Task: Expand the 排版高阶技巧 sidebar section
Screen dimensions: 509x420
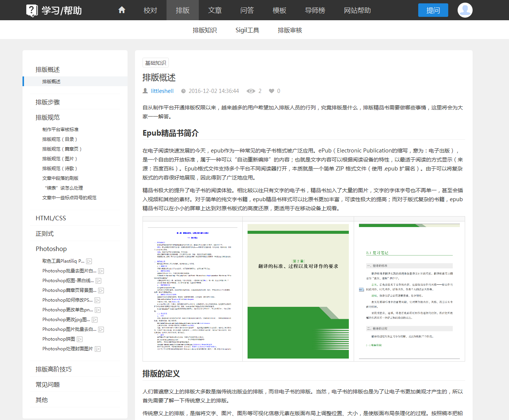Action: click(x=53, y=369)
